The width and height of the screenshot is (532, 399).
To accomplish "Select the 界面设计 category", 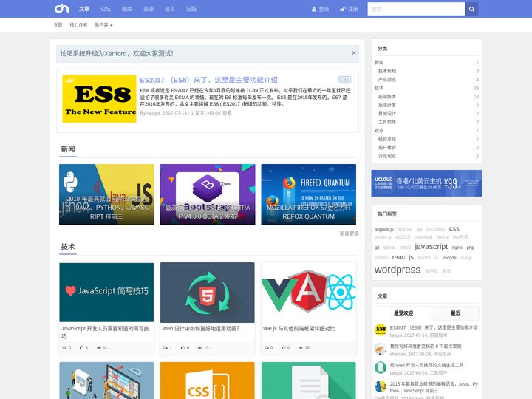I will [x=387, y=113].
